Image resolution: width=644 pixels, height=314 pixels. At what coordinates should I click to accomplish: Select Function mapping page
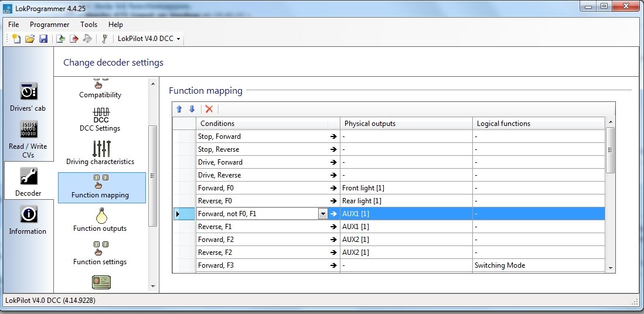pos(102,188)
